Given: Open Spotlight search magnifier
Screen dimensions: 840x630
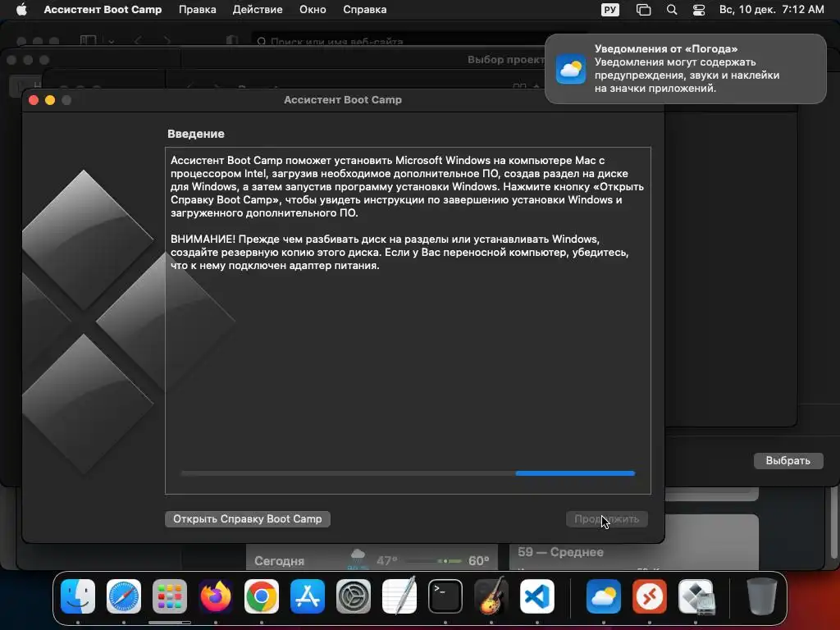Looking at the screenshot, I should pos(671,10).
